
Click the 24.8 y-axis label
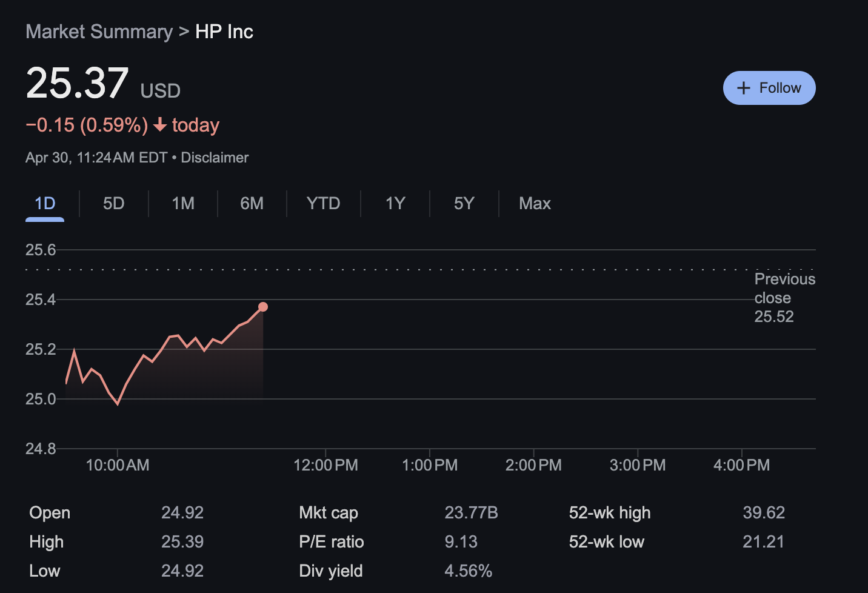(41, 449)
